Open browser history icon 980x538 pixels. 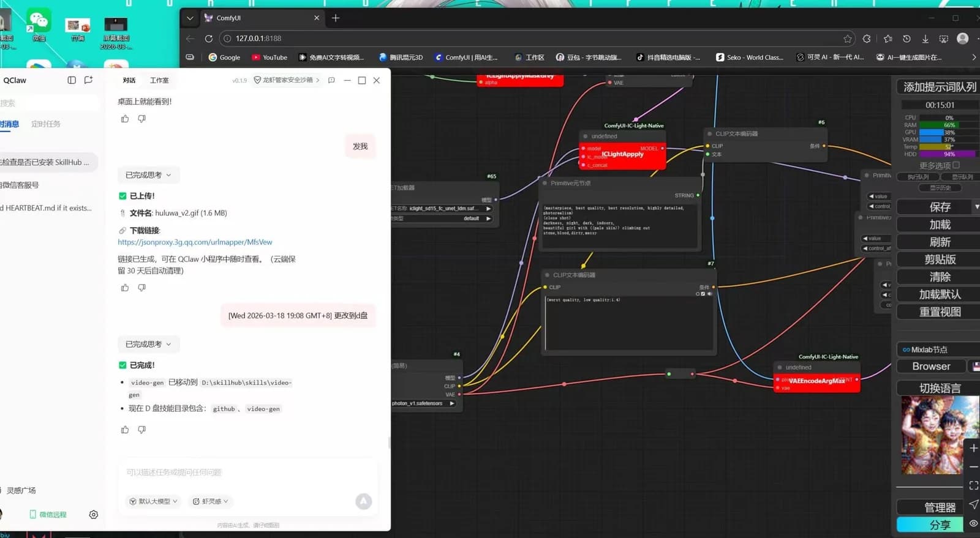(907, 39)
